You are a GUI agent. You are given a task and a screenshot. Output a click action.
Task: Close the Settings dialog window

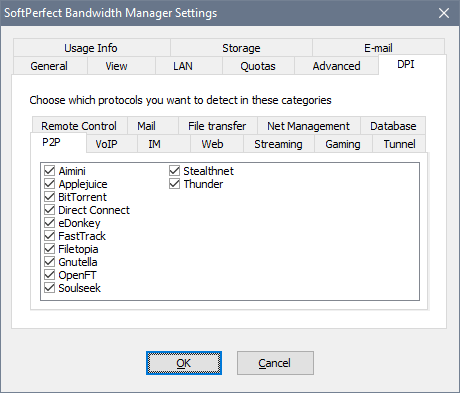[444, 13]
